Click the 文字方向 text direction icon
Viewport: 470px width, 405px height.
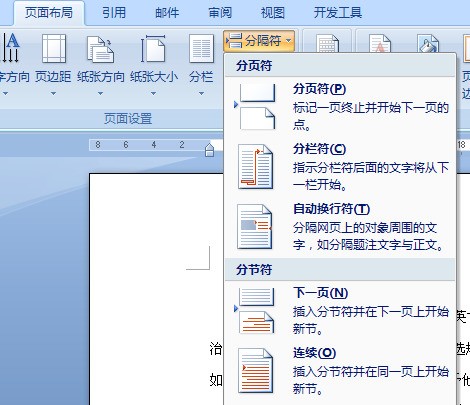point(11,48)
